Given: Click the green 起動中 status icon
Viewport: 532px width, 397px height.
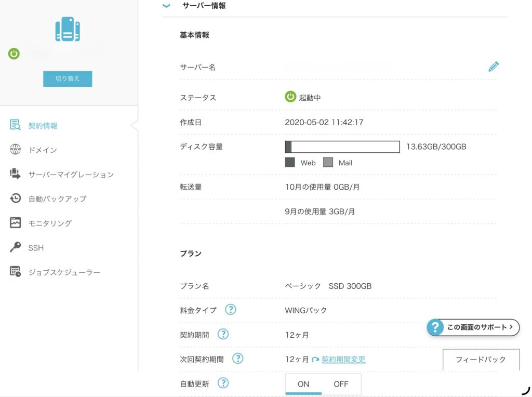Looking at the screenshot, I should click(290, 97).
